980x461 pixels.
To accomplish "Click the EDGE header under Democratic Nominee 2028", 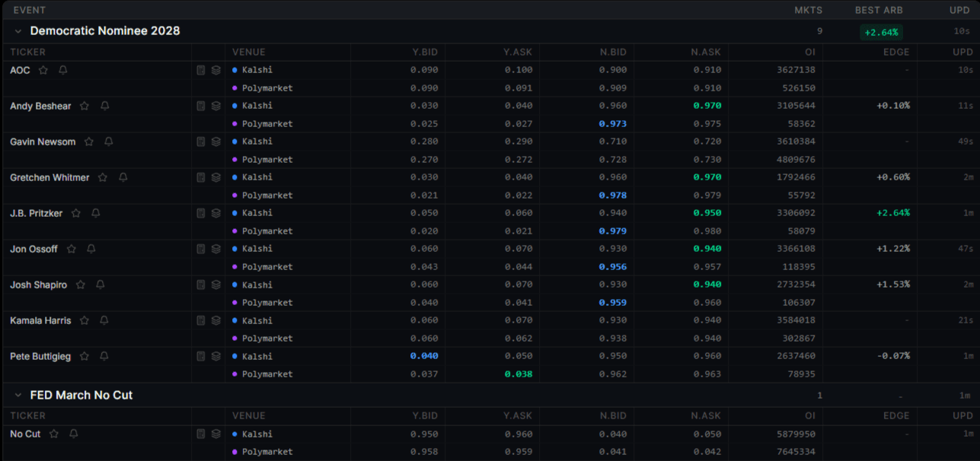I will tap(897, 52).
